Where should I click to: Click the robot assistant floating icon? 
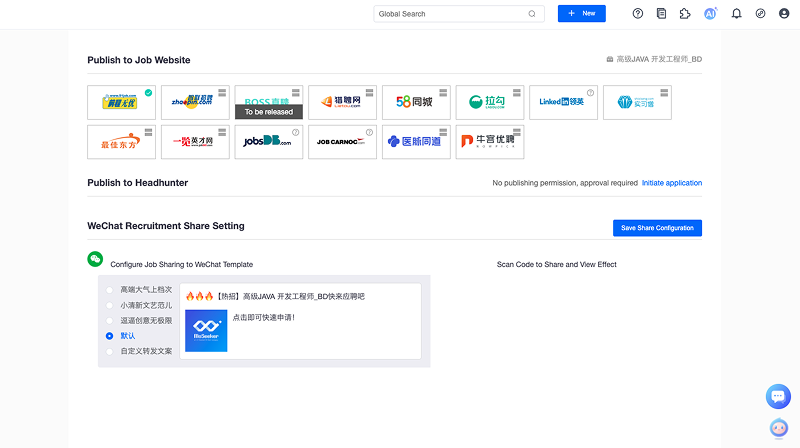coord(778,427)
